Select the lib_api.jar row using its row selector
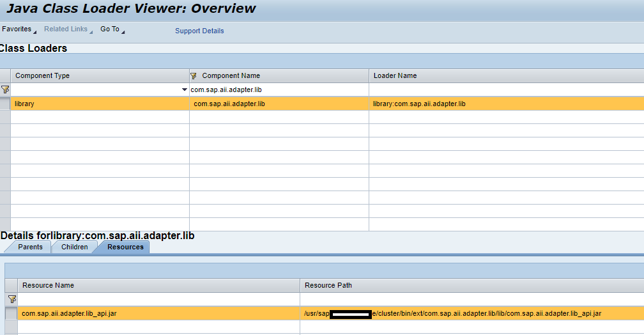 [11, 313]
